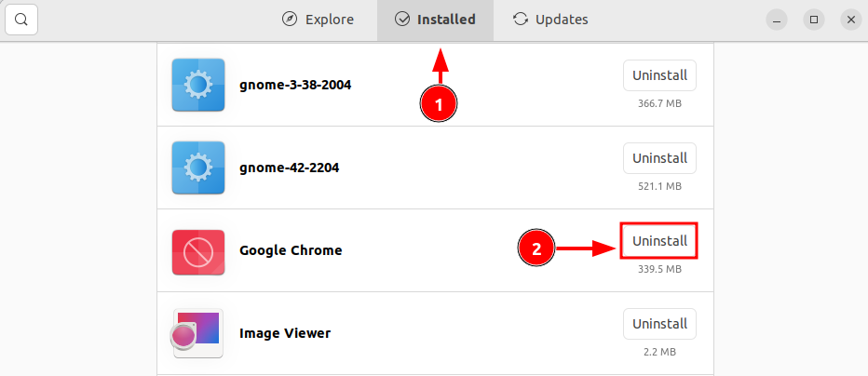
Task: Uninstall the gnome-3-38-2004 package
Action: (659, 75)
